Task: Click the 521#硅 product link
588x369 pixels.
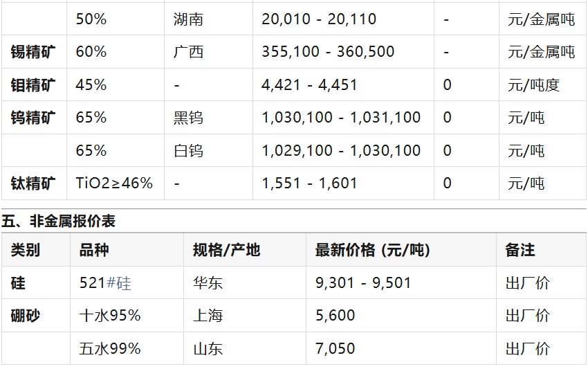Action: click(x=105, y=283)
